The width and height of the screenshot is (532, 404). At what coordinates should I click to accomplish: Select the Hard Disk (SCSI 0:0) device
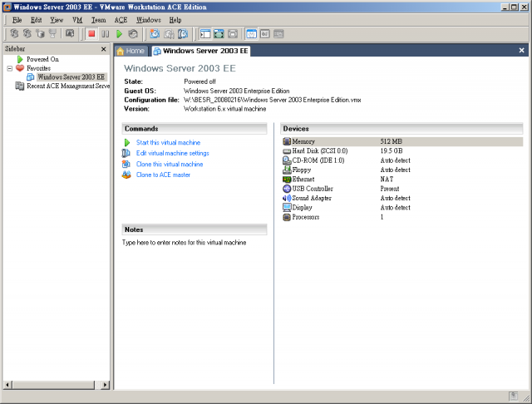point(401,151)
